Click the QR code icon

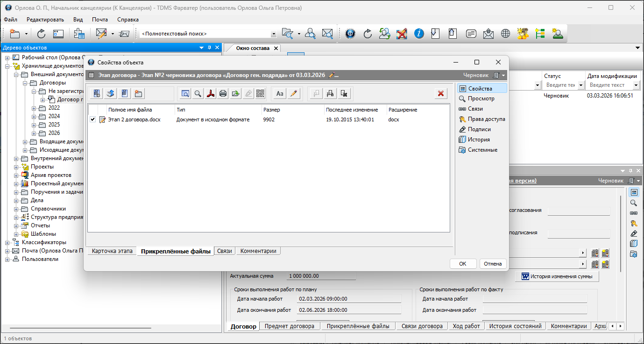[x=260, y=93]
